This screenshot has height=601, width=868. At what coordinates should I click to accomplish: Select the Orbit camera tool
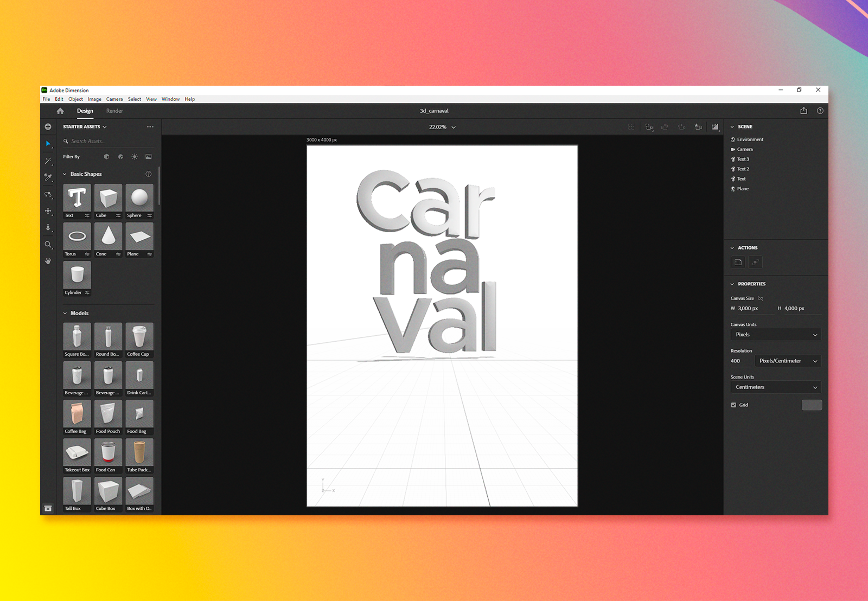48,195
